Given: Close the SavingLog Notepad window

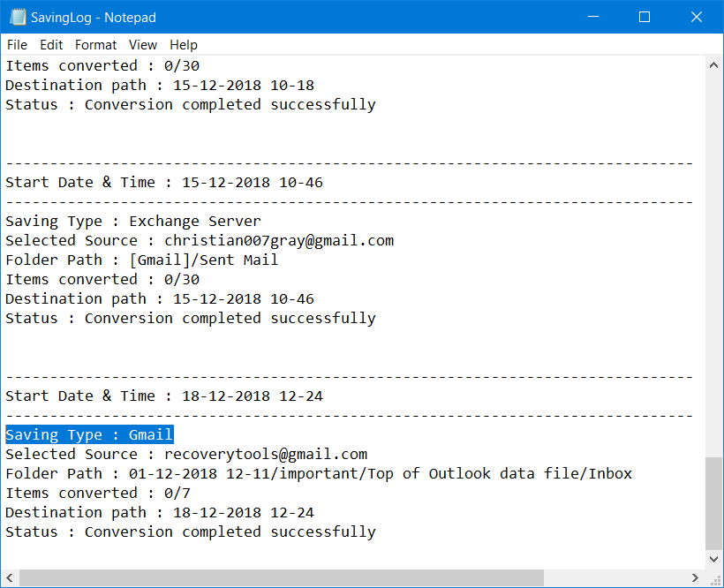Looking at the screenshot, I should (697, 17).
